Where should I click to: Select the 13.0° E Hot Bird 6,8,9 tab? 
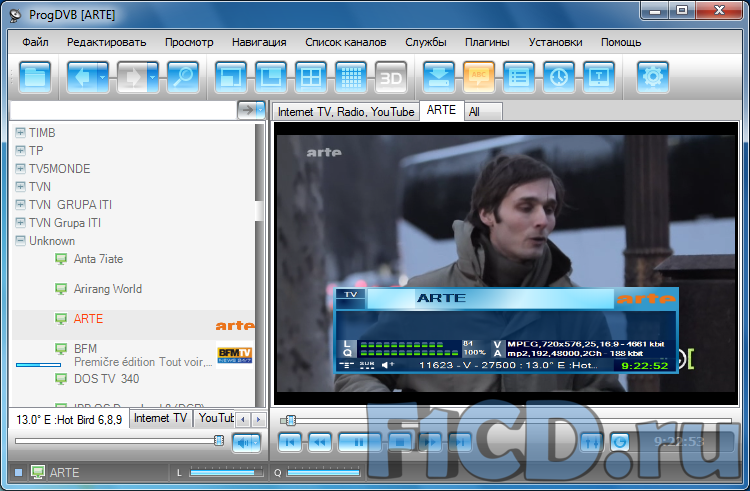click(x=69, y=420)
